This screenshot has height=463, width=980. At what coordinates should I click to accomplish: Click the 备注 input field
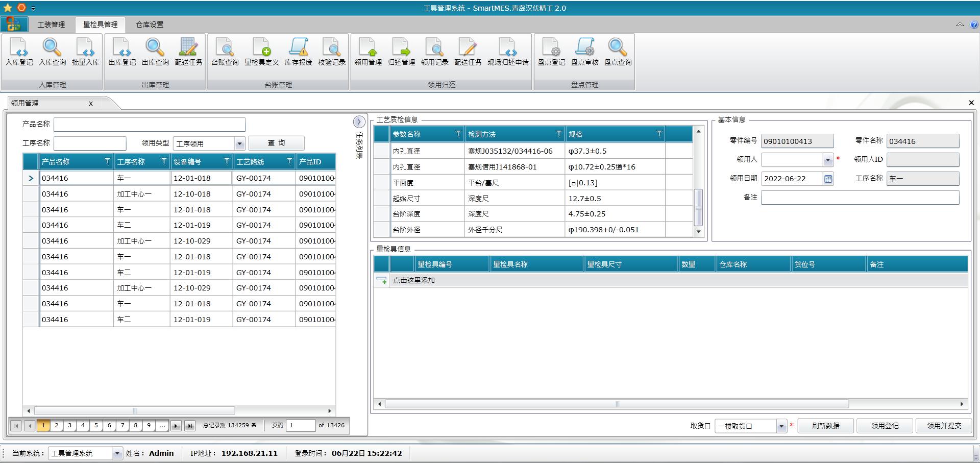pyautogui.click(x=860, y=198)
